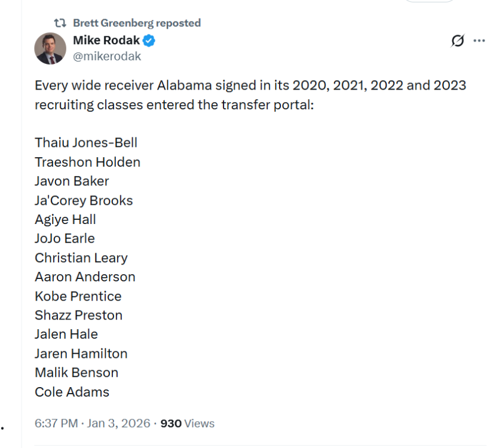The image size is (499, 448).
Task: Click the blue verified checkmark badge
Action: 150,41
